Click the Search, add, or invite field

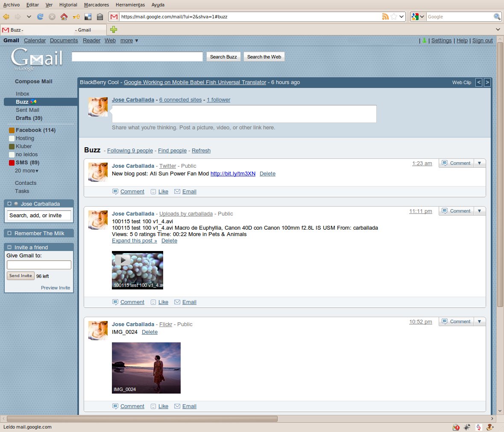pyautogui.click(x=39, y=215)
